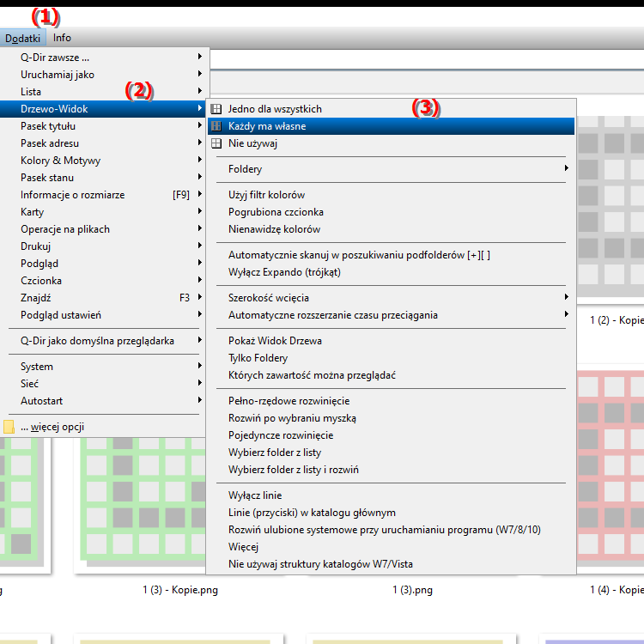This screenshot has width=644, height=644.
Task: Toggle 'Pogrubiona czcionka' option
Action: pyautogui.click(x=276, y=212)
